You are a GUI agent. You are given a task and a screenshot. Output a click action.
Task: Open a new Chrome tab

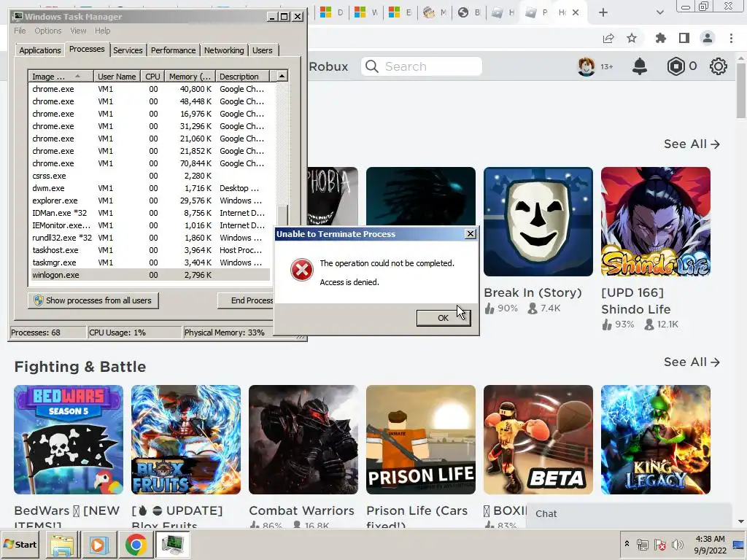pyautogui.click(x=603, y=12)
